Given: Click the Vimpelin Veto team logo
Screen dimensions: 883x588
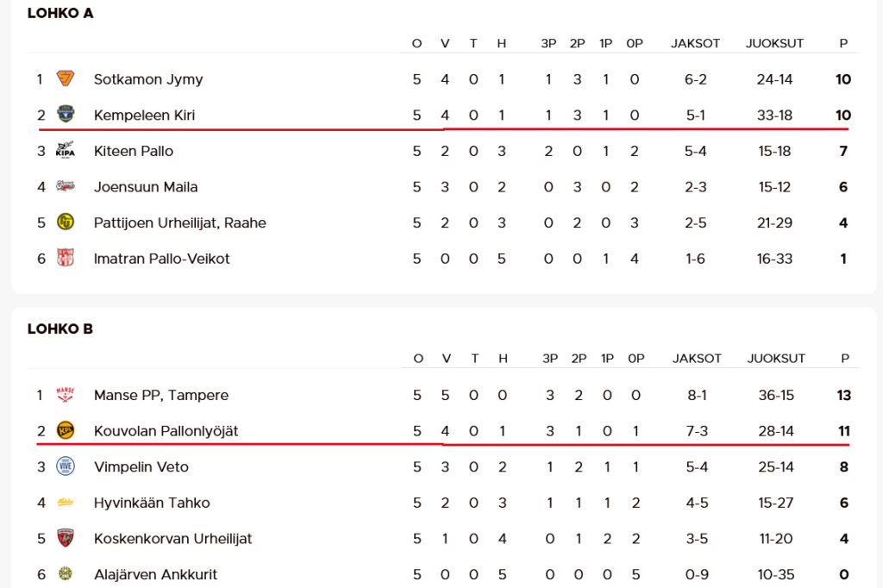Looking at the screenshot, I should point(66,466).
